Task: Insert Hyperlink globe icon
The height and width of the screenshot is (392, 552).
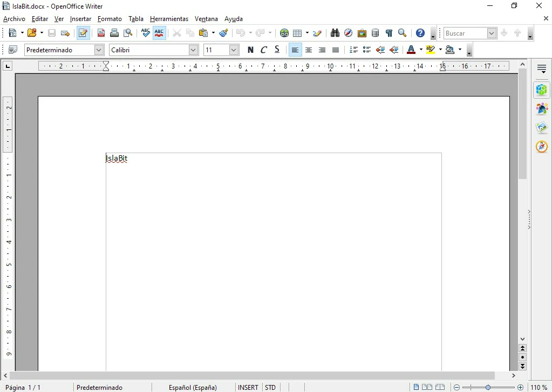Action: (284, 33)
